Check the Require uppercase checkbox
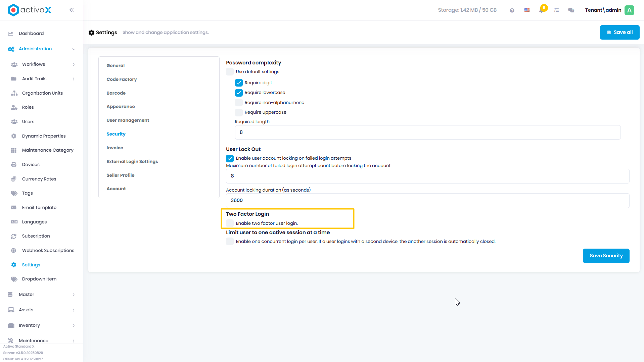The width and height of the screenshot is (644, 362). (239, 112)
